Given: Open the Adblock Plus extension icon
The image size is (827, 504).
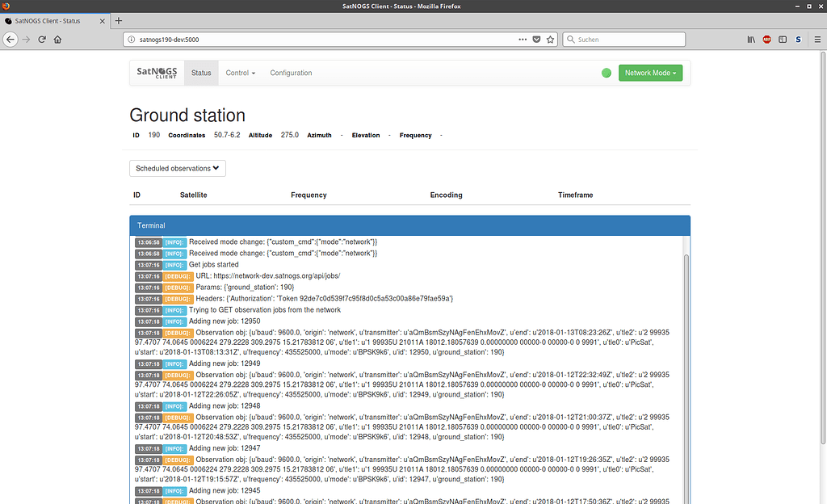Looking at the screenshot, I should pyautogui.click(x=766, y=39).
